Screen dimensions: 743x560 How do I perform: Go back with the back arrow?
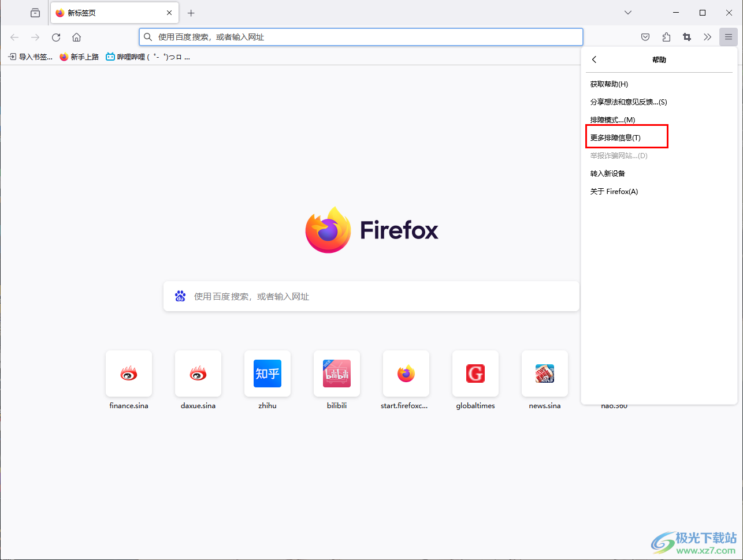[x=14, y=37]
